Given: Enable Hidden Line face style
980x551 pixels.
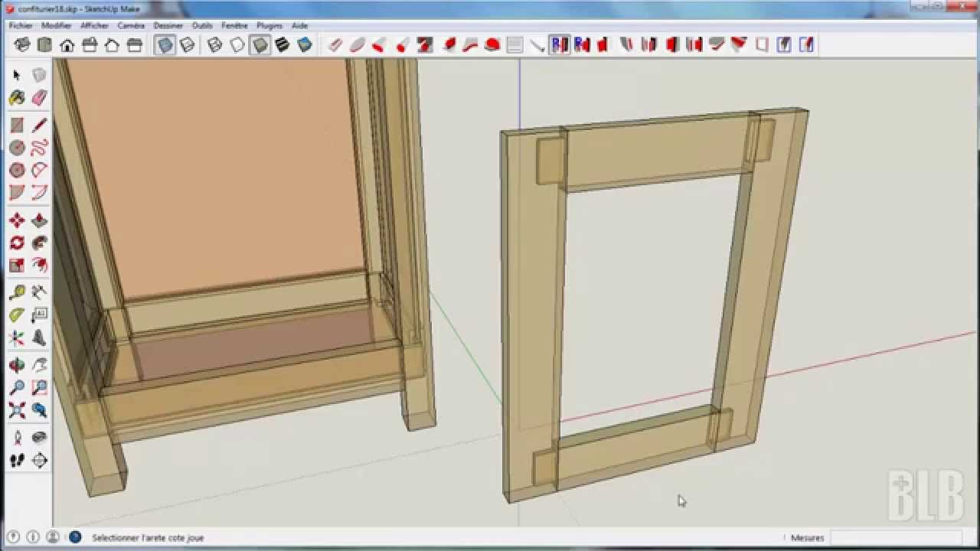Looking at the screenshot, I should point(237,45).
